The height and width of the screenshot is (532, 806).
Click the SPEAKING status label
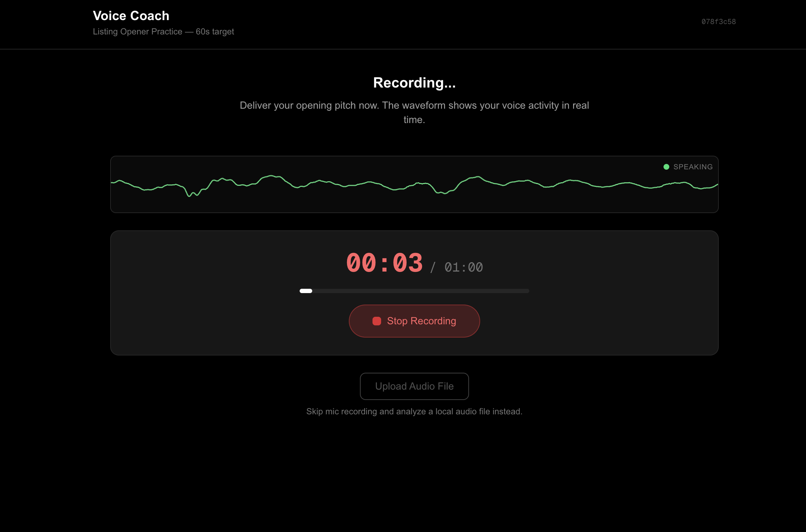point(693,167)
